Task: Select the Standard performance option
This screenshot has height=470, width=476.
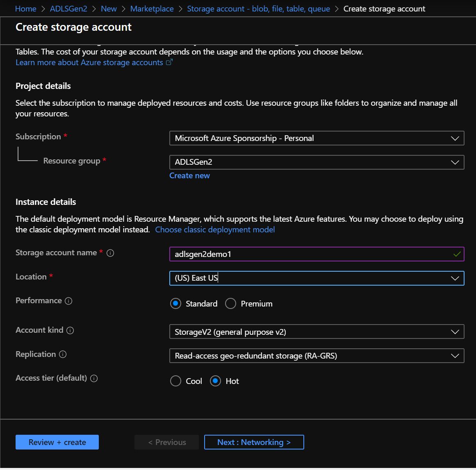Action: (176, 304)
